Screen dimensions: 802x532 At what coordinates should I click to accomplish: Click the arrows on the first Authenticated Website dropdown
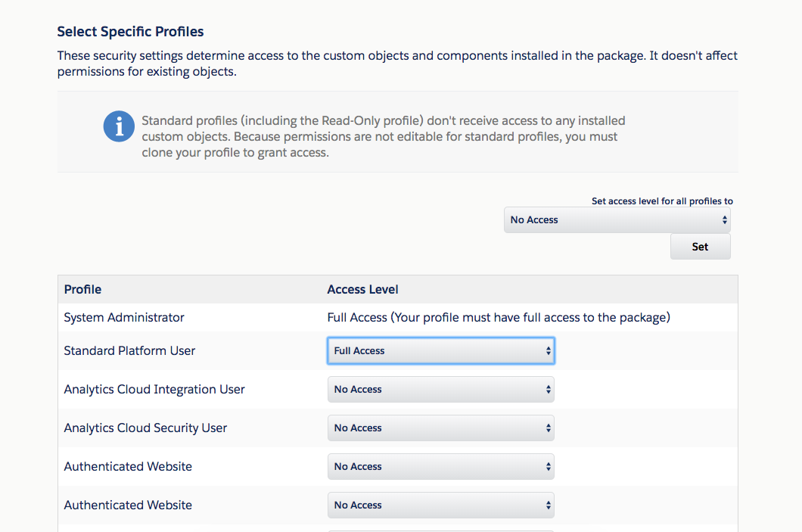coord(548,466)
